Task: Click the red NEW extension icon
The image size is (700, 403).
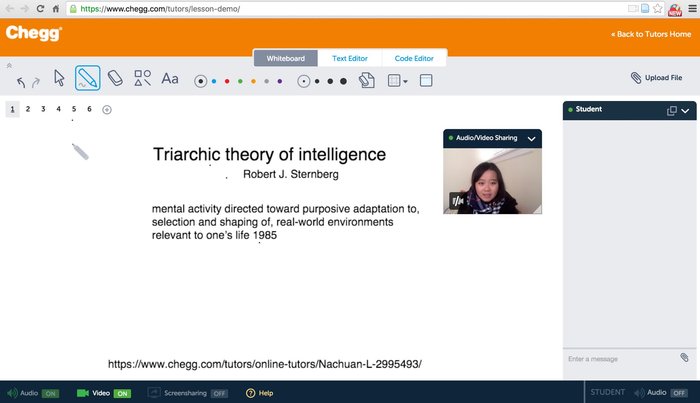Action: click(675, 9)
